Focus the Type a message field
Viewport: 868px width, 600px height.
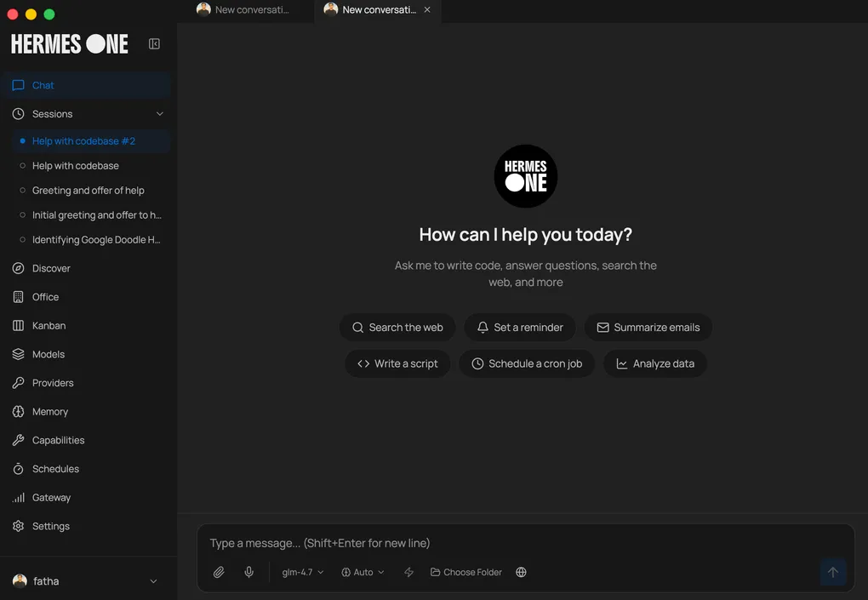[x=526, y=543]
